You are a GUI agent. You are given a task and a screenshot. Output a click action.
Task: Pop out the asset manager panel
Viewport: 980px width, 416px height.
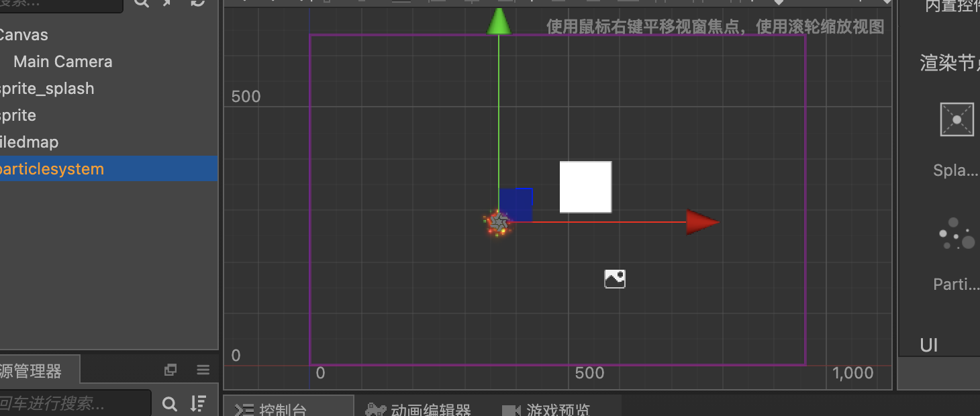click(170, 370)
